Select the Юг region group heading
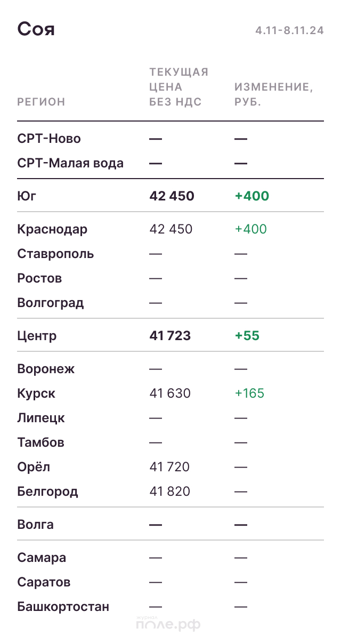Viewport: 341px width, 644px height. click(x=27, y=196)
